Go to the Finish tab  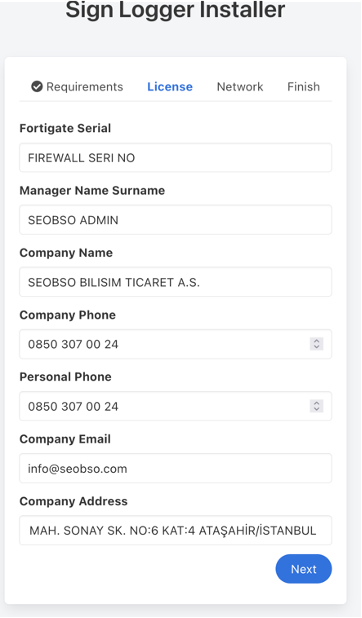pos(303,87)
